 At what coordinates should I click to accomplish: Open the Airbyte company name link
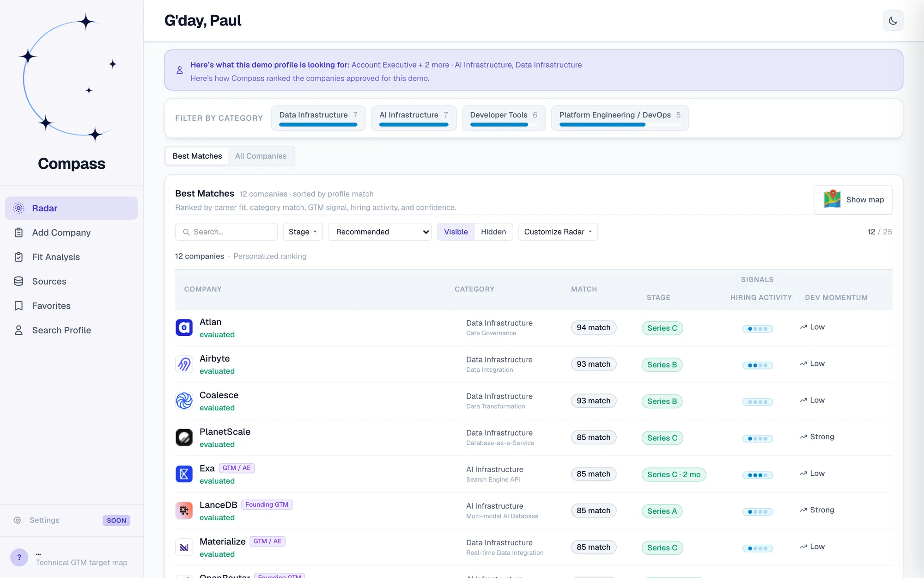pos(214,358)
